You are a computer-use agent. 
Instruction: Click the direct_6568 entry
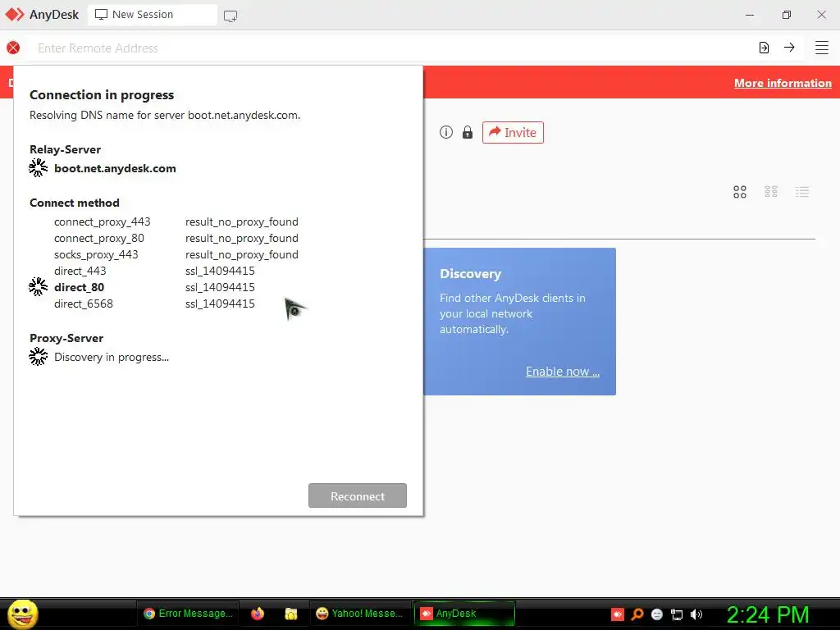click(84, 304)
